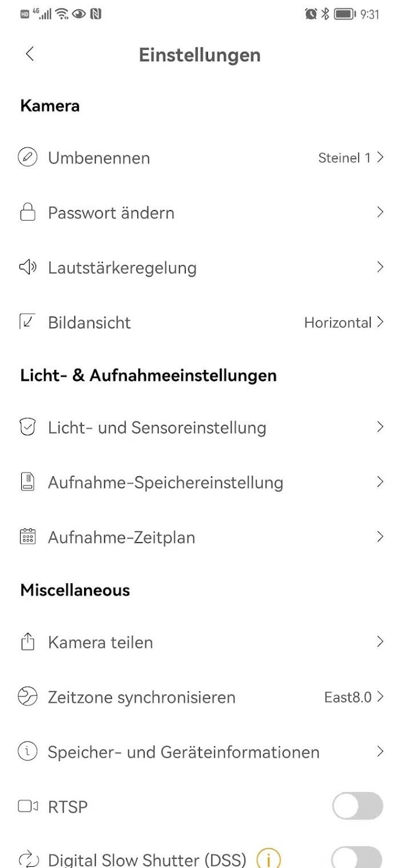Tap the SD card icon for Aufnahme-Speichereinstellung
This screenshot has height=868, width=400.
27,482
